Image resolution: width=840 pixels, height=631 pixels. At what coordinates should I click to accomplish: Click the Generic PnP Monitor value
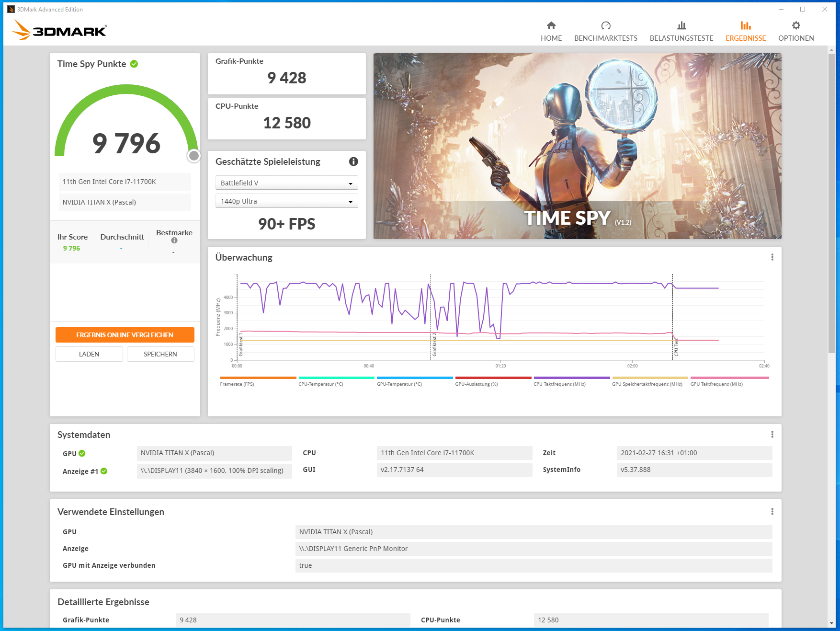click(x=534, y=549)
